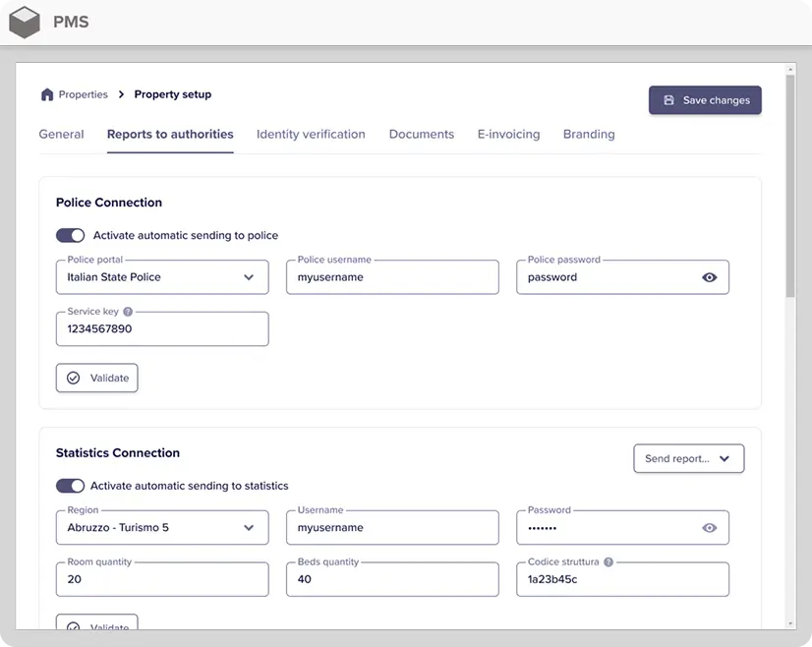
Task: Disable automatic sending to police toggle
Action: 71,236
